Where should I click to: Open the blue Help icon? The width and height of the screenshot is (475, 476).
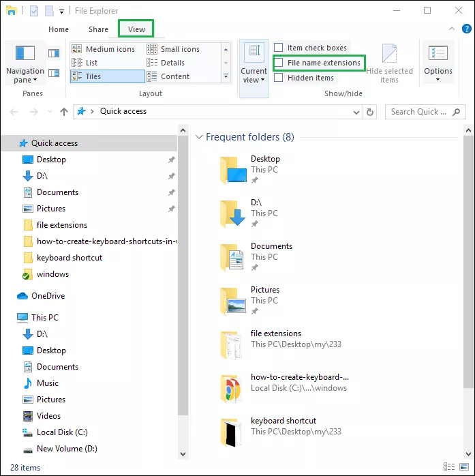467,29
